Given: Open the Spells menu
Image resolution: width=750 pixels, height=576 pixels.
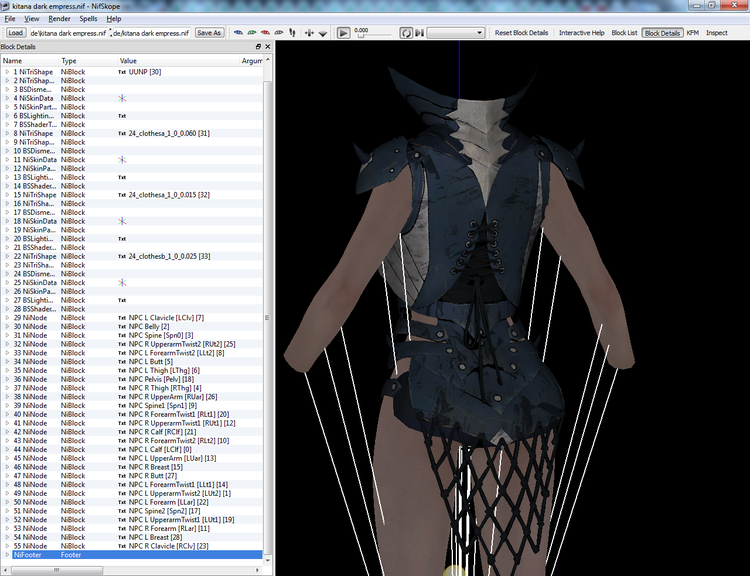Looking at the screenshot, I should [x=88, y=19].
